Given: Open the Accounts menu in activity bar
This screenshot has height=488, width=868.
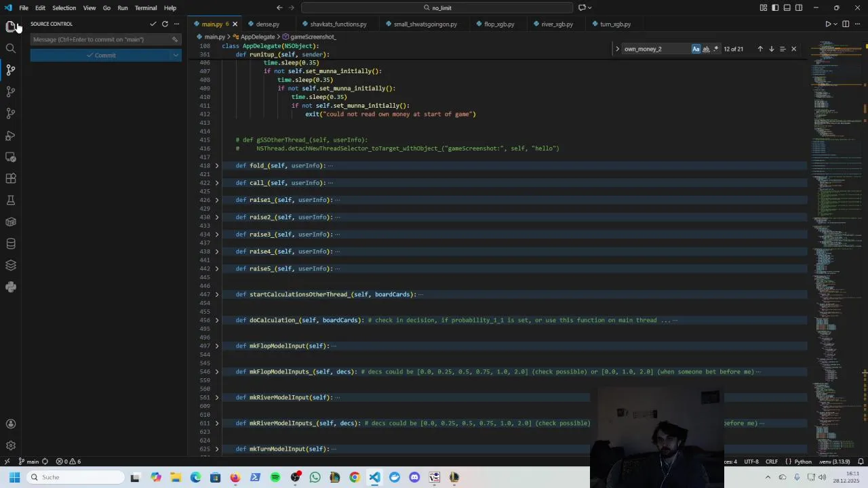Looking at the screenshot, I should pyautogui.click(x=11, y=424).
